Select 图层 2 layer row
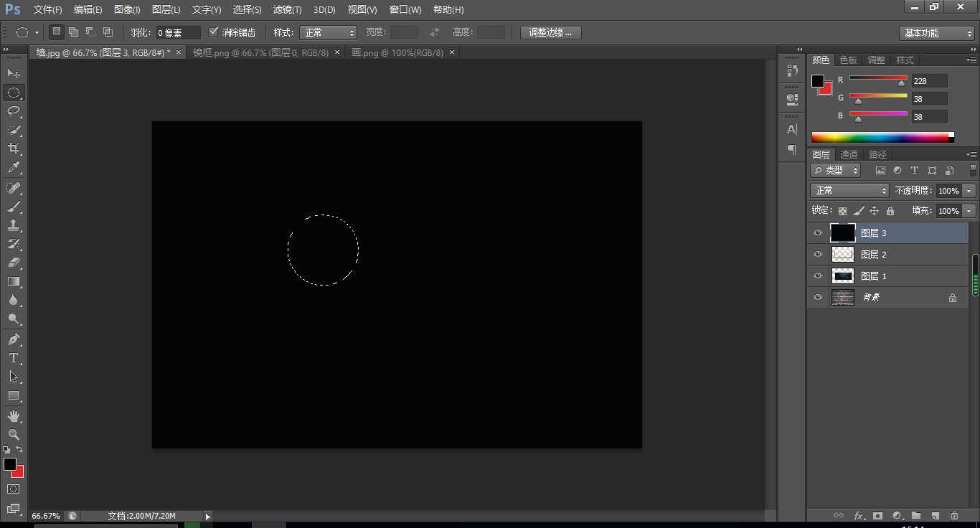Screen dimensions: 980x528 pos(888,255)
